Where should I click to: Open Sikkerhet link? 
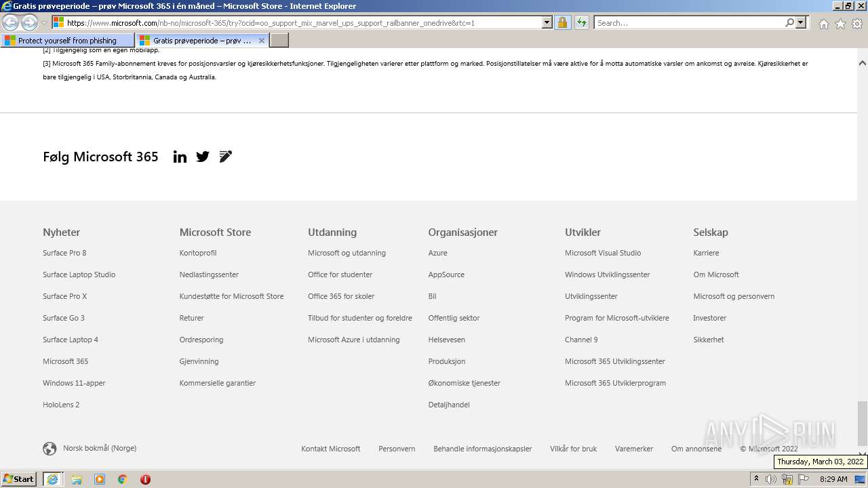point(708,340)
